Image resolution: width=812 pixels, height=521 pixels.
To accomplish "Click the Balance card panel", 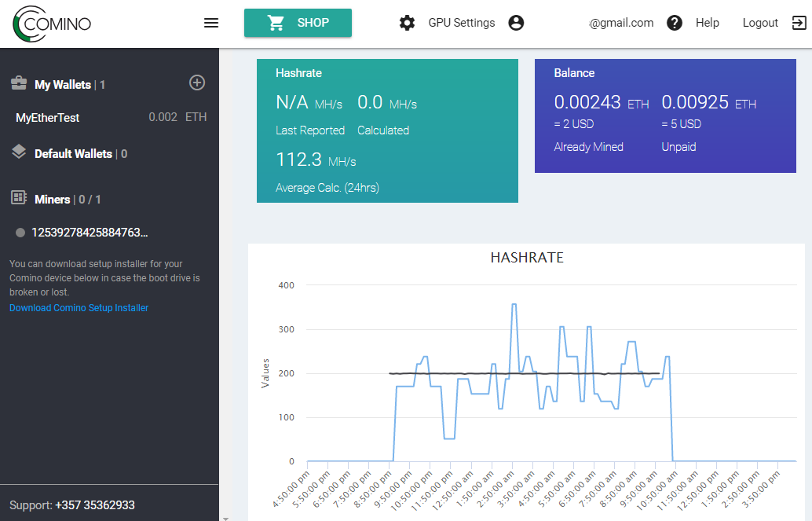I will click(665, 116).
